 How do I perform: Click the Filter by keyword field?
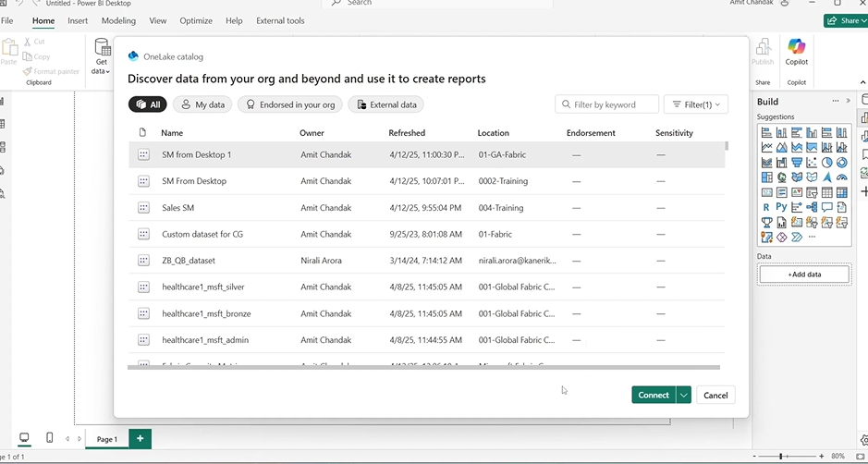point(607,104)
